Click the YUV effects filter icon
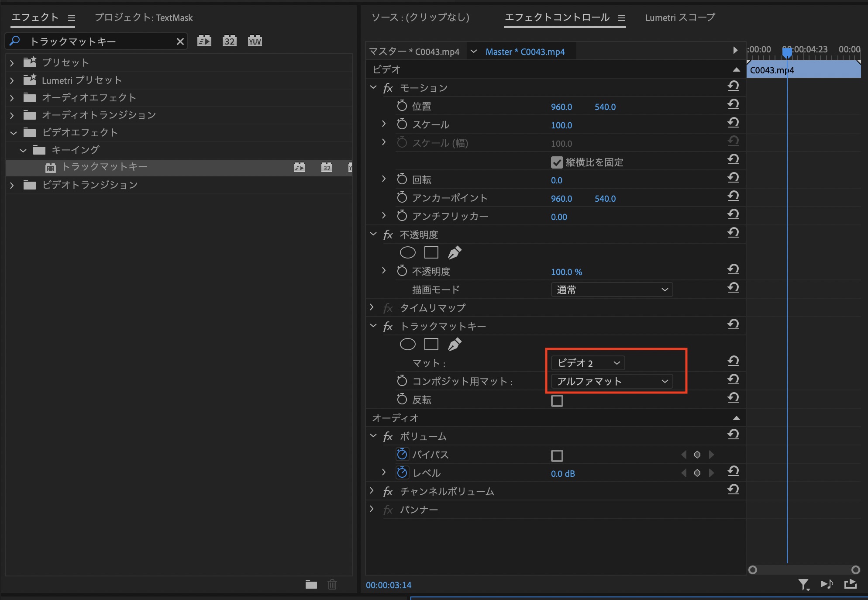The height and width of the screenshot is (600, 868). click(255, 41)
